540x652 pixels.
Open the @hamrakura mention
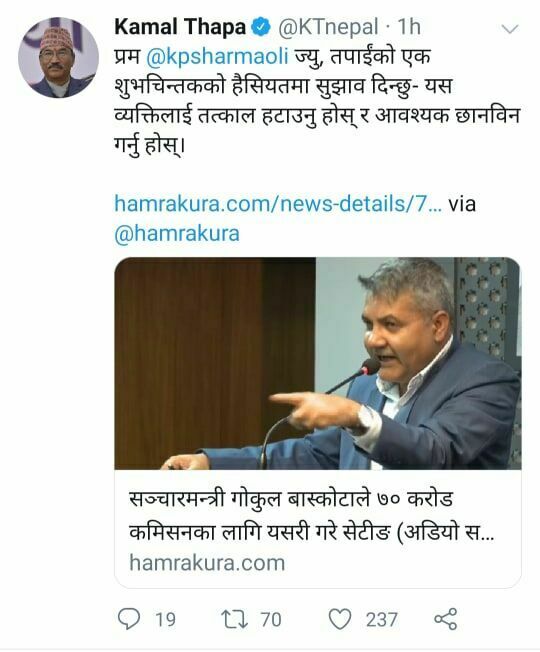click(177, 233)
